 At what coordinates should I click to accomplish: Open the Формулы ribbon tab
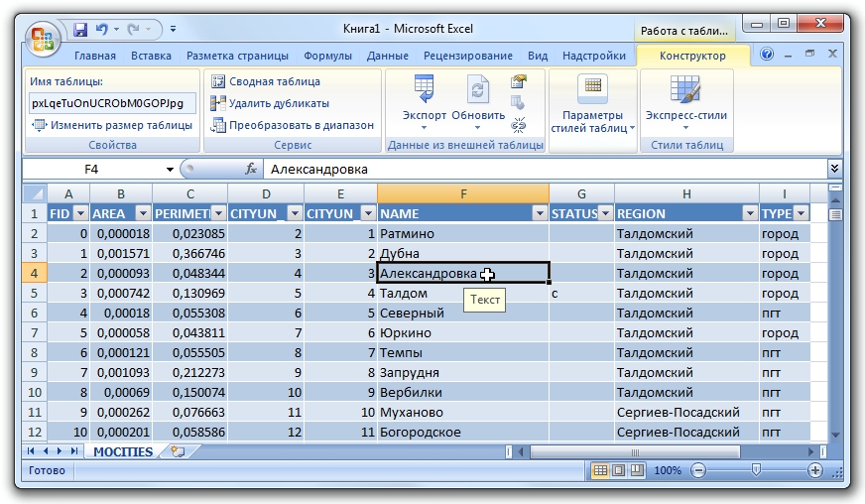328,56
